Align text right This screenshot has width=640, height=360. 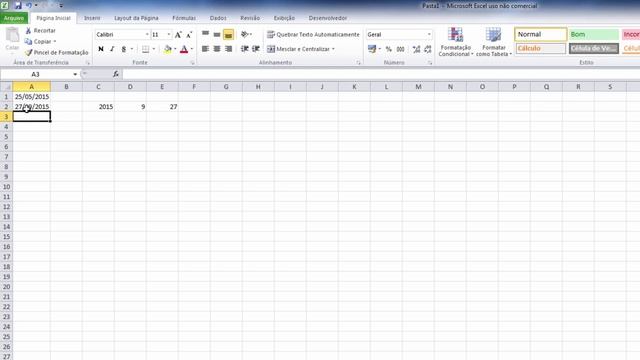click(x=229, y=49)
